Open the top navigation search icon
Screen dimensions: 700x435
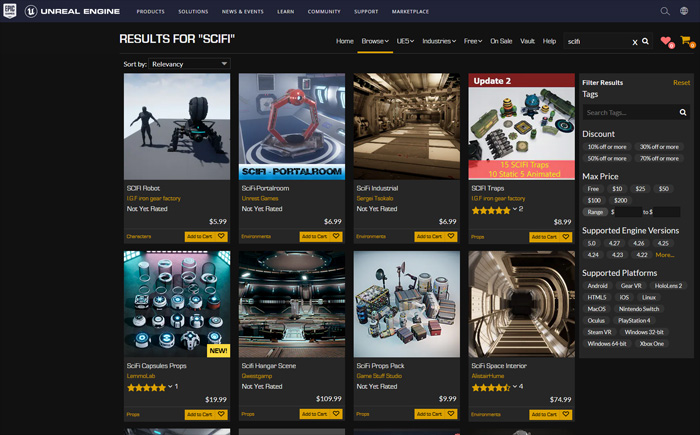(665, 11)
